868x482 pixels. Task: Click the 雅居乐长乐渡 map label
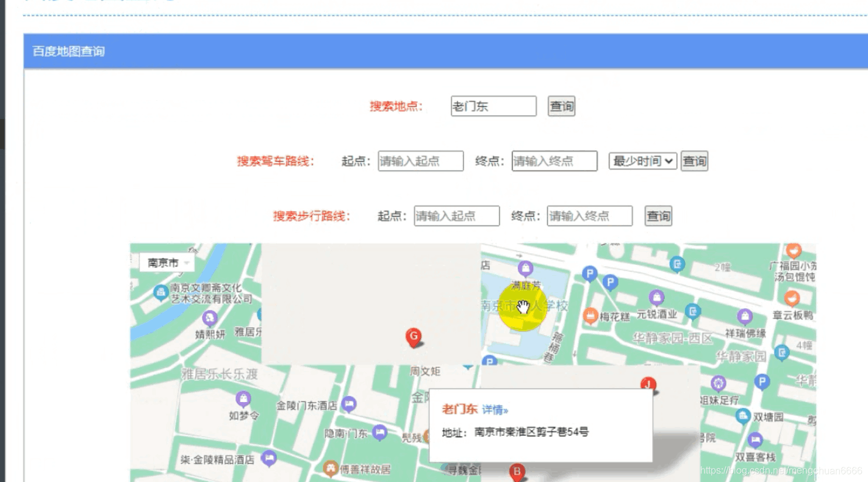220,374
